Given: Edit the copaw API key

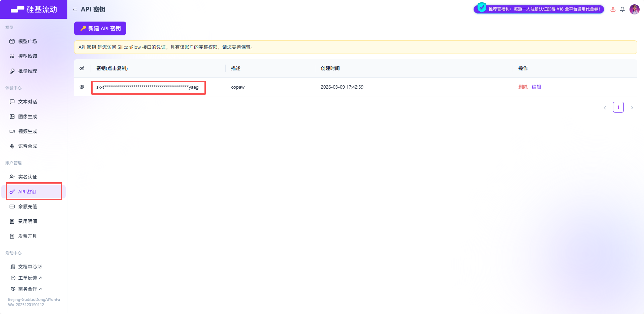Looking at the screenshot, I should [536, 87].
